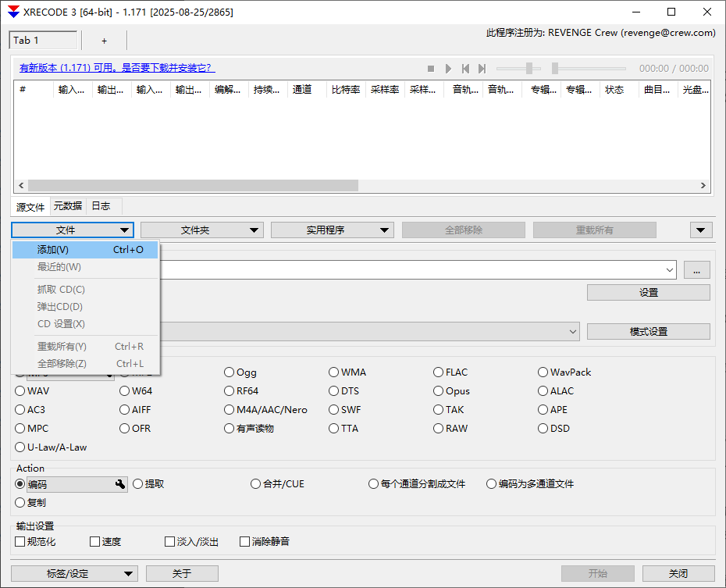
Task: Add a new tab with the + button
Action: tap(104, 41)
